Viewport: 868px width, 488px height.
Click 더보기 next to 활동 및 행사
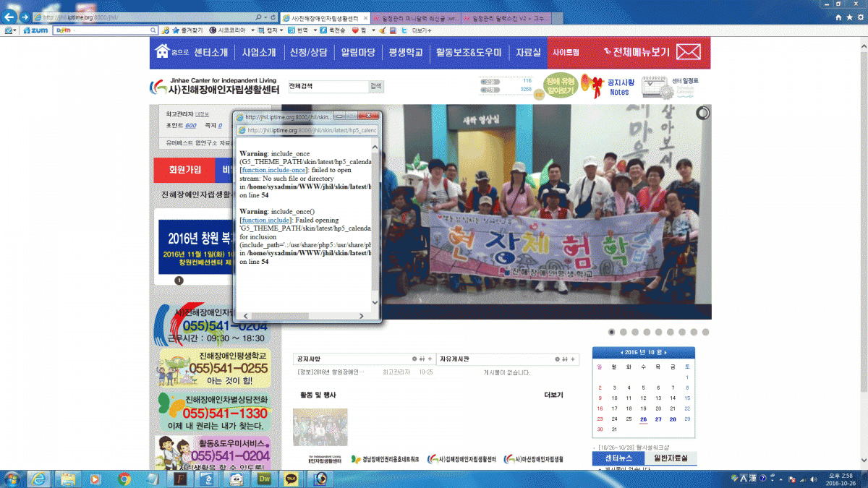553,395
